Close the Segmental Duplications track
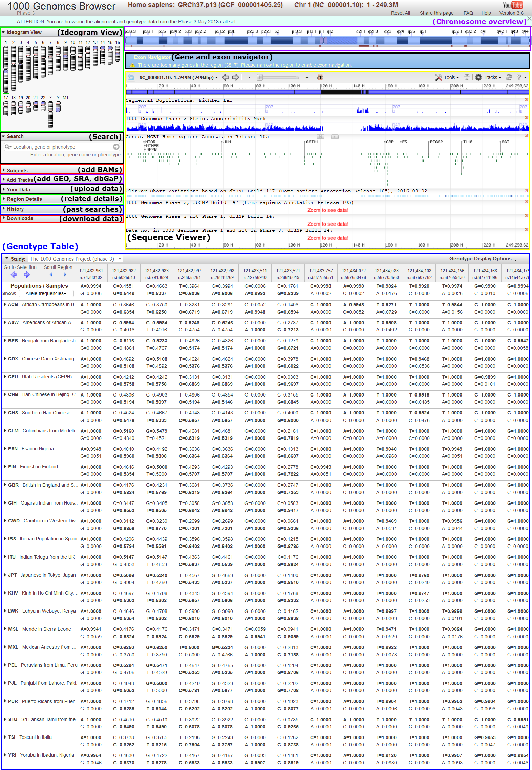 [527, 100]
